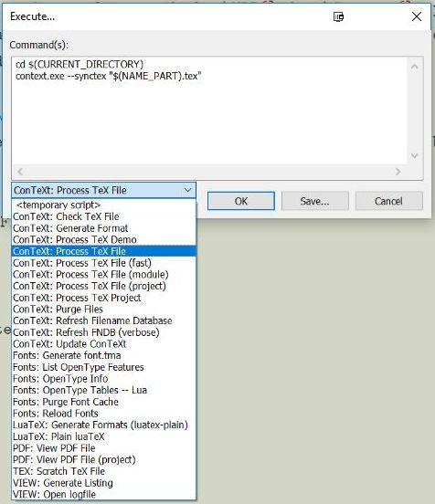This screenshot has height=504, width=435.
Task: Choose PDF: View PDF File
Action: tap(103, 448)
